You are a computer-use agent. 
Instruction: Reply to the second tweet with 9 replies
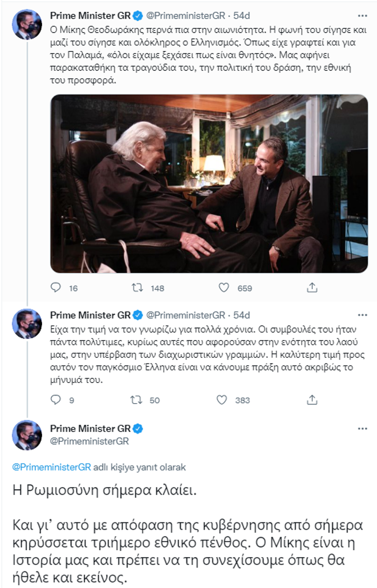[56, 400]
